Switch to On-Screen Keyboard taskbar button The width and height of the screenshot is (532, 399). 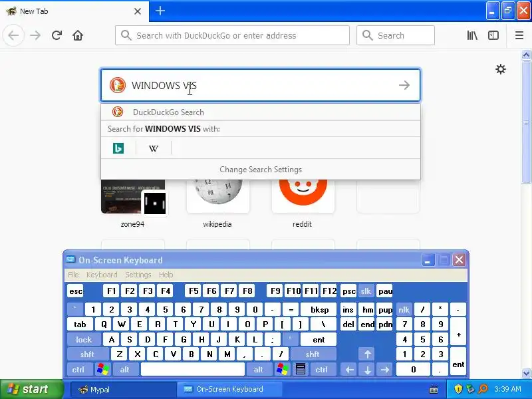[229, 390]
